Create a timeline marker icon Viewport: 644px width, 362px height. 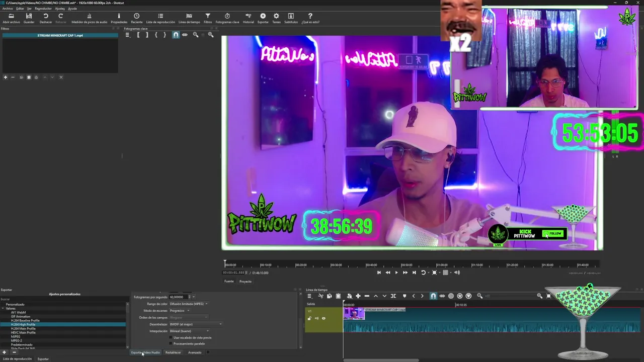[x=404, y=296]
